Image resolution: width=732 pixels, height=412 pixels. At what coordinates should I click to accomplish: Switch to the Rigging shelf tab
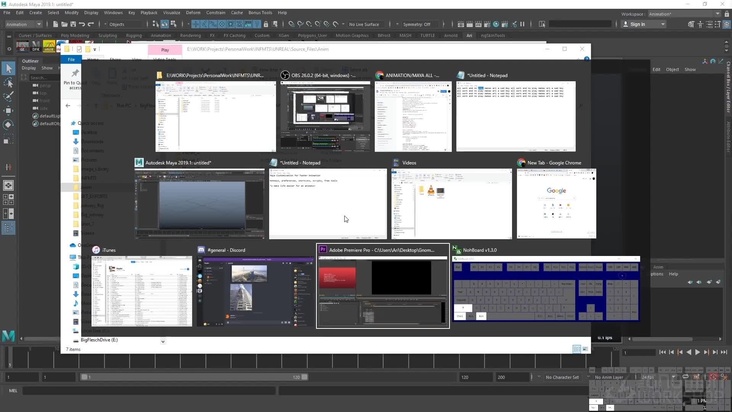pos(134,35)
